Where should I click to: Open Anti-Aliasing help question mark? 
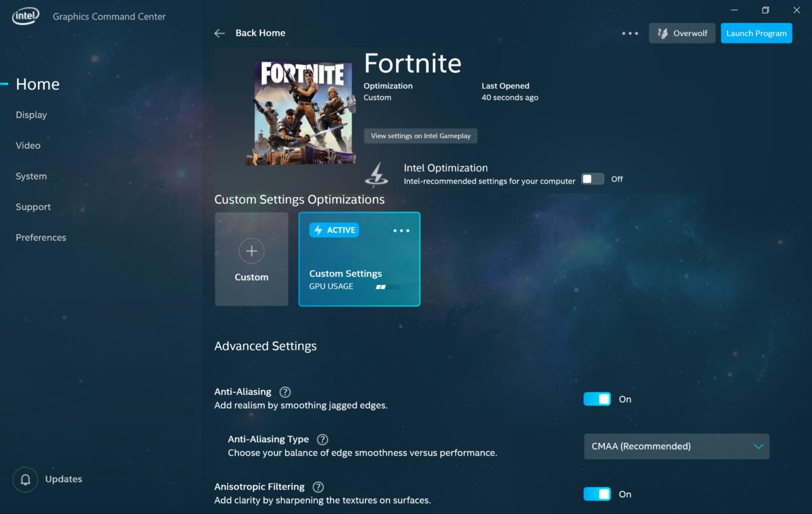[x=285, y=392]
